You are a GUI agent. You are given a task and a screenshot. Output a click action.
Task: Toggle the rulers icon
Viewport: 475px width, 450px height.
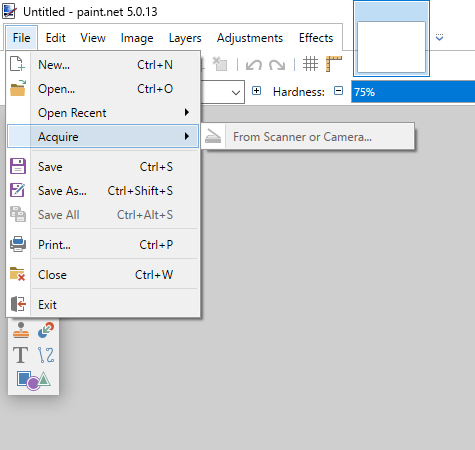tap(334, 64)
